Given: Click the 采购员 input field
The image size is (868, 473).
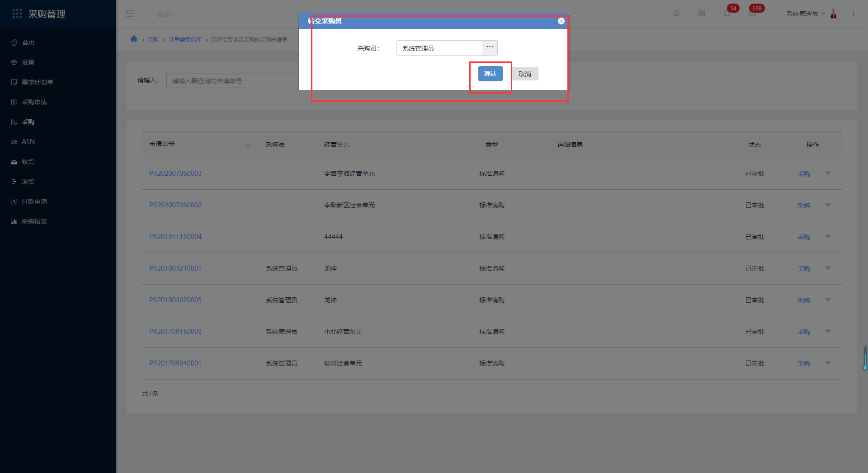Looking at the screenshot, I should [x=439, y=48].
